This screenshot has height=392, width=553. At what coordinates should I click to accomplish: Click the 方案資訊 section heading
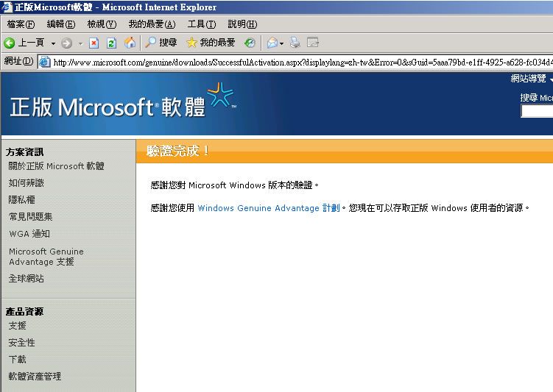point(24,152)
